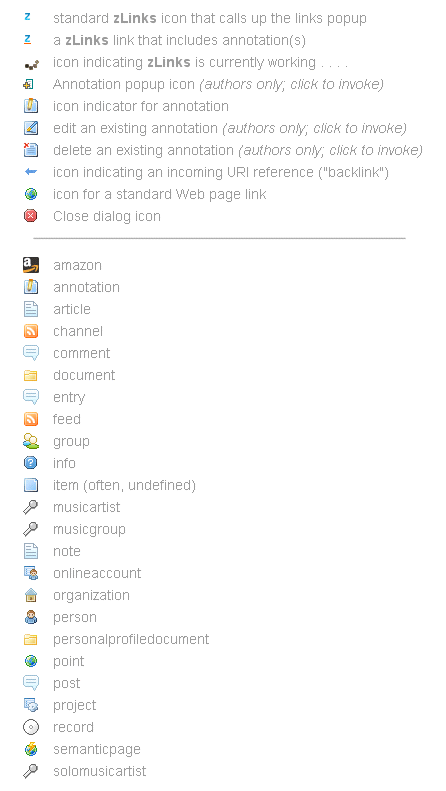This screenshot has height=791, width=446.
Task: Click the record disc icon
Action: 31,727
